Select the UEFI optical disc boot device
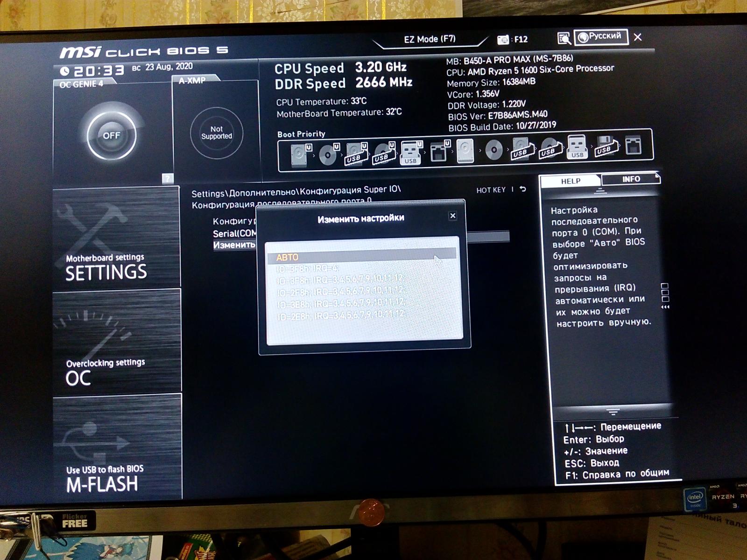This screenshot has height=560, width=747. tap(329, 154)
